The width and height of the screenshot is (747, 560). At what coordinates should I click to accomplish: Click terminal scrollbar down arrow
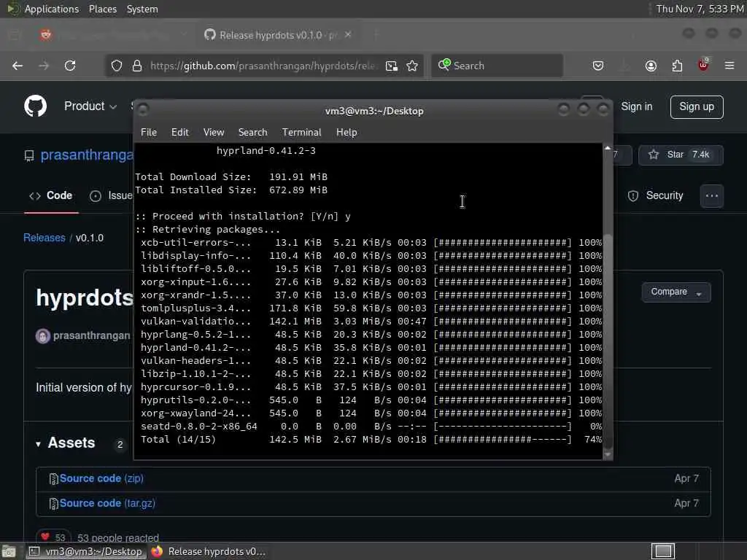[x=608, y=455]
